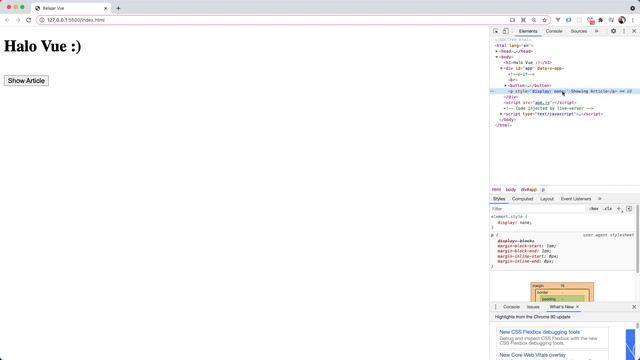This screenshot has height=360, width=640.
Task: Open the app.js link in the script tag
Action: point(542,103)
